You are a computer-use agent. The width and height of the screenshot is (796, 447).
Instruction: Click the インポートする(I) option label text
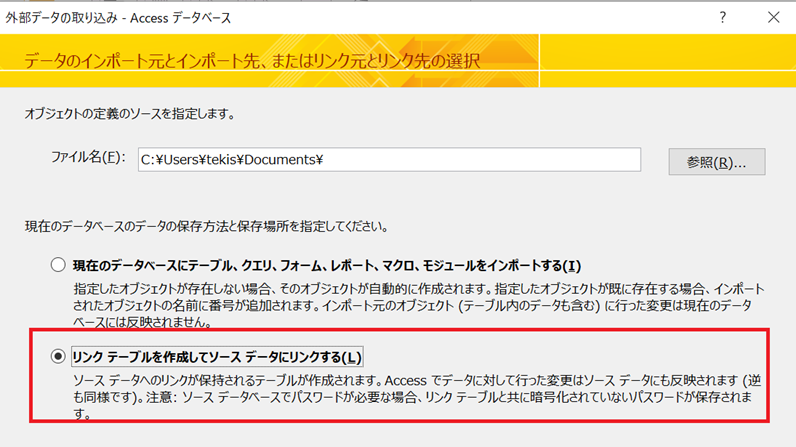(x=326, y=266)
